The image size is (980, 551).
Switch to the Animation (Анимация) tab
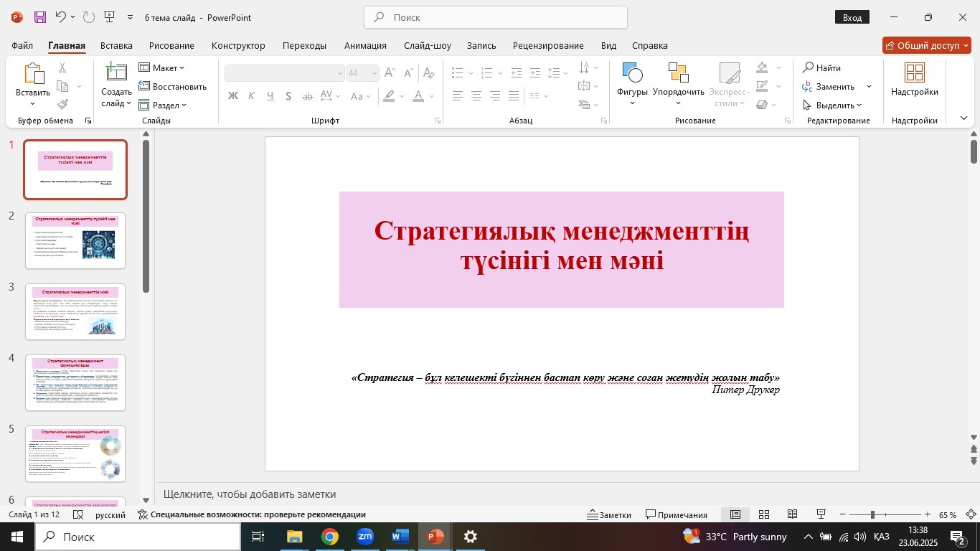coord(365,45)
